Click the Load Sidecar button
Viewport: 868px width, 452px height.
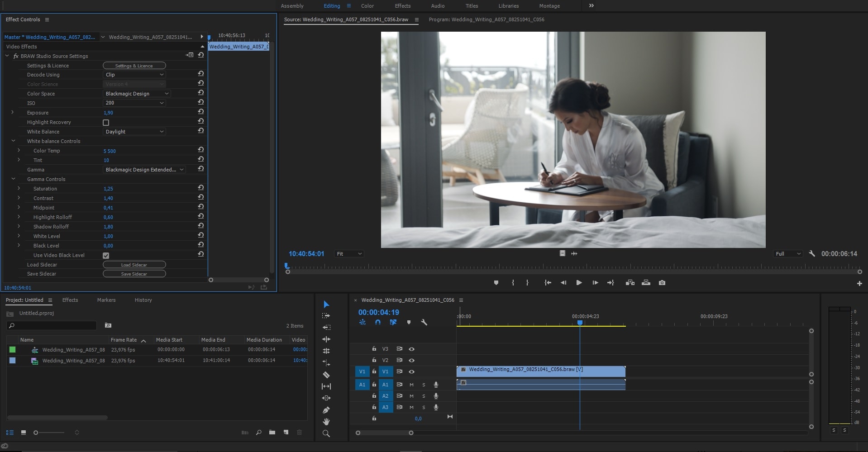pos(134,265)
